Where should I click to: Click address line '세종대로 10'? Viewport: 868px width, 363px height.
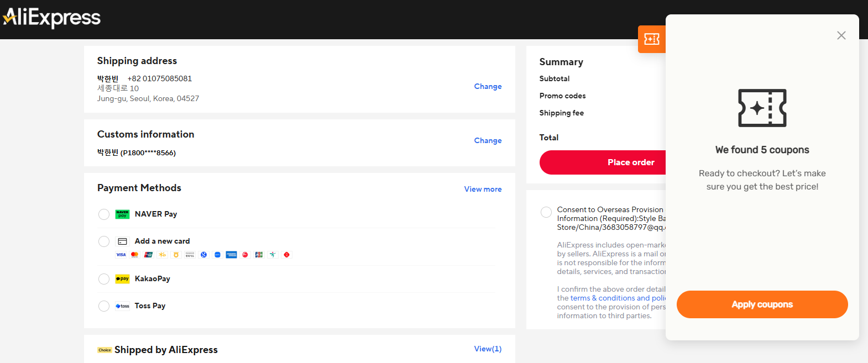coord(118,88)
